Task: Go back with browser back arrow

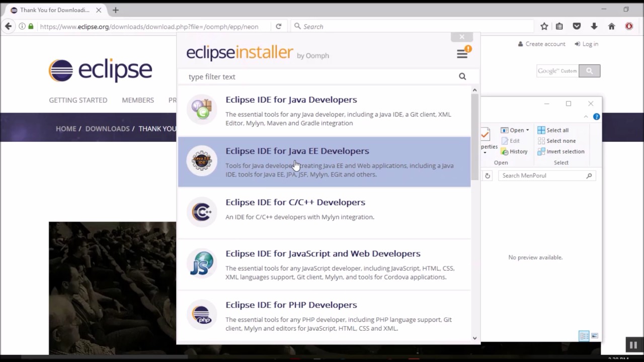Action: 8,26
